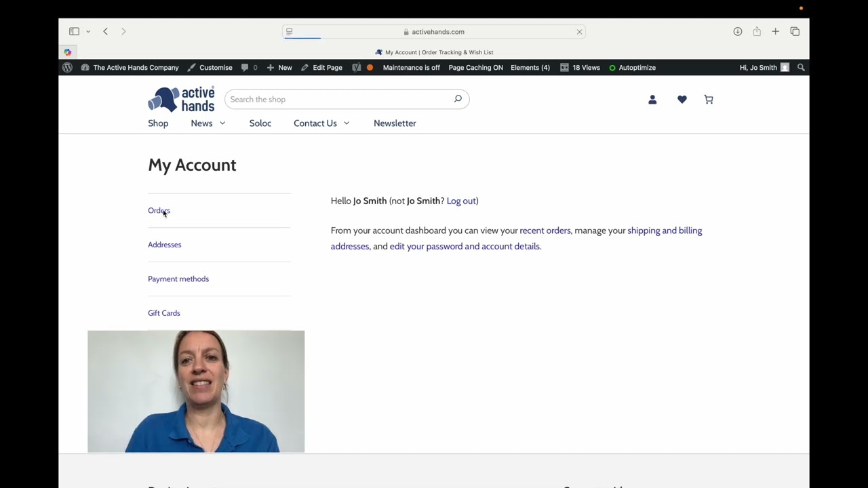This screenshot has height=488, width=868.
Task: Open the shopping cart icon
Action: point(709,100)
